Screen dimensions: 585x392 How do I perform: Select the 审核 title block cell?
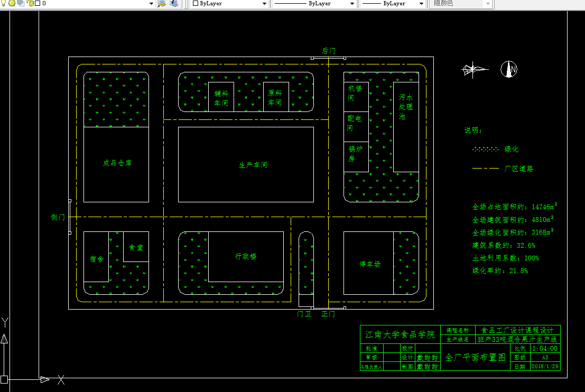click(371, 358)
